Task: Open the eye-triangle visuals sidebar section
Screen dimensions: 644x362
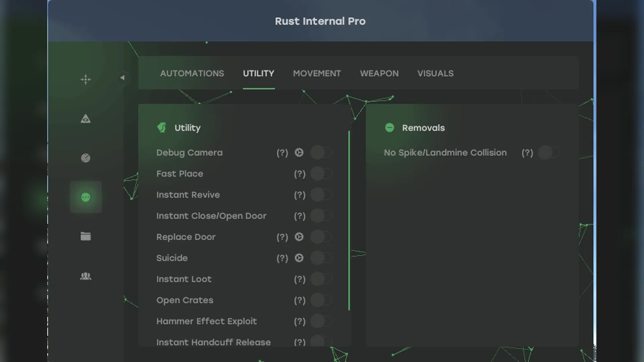Action: coord(86,119)
